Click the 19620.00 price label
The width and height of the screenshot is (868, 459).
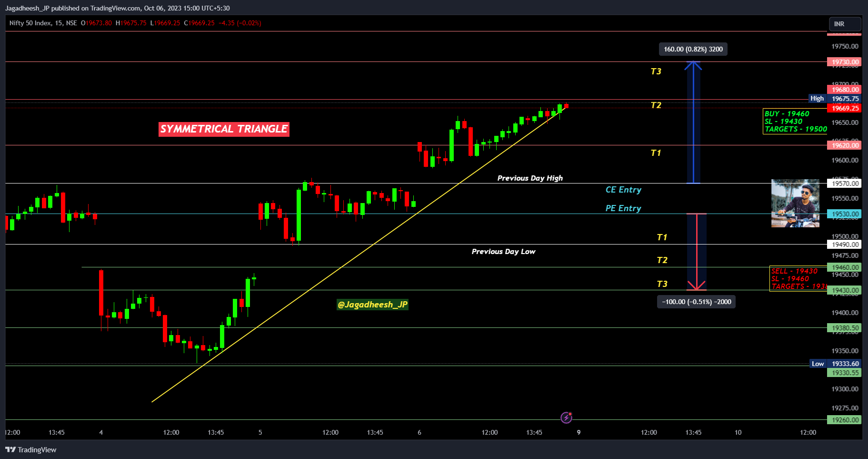[844, 145]
